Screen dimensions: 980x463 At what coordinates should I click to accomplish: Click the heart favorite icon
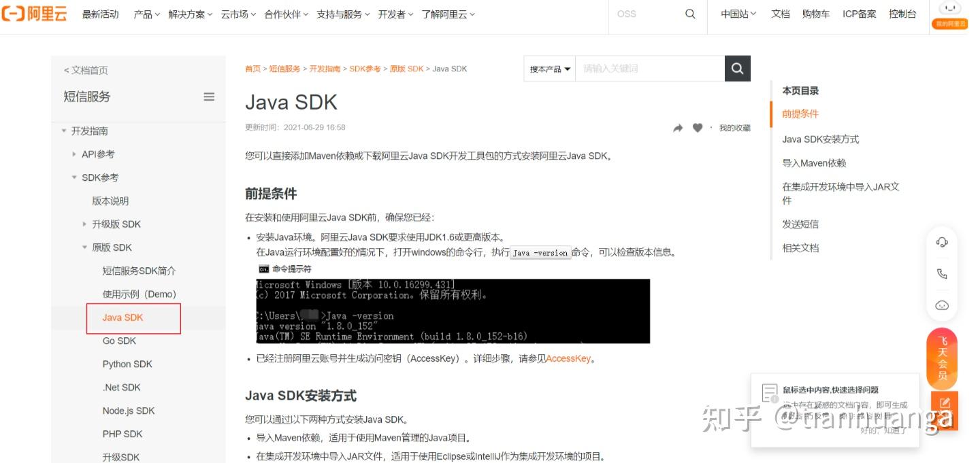tap(698, 127)
